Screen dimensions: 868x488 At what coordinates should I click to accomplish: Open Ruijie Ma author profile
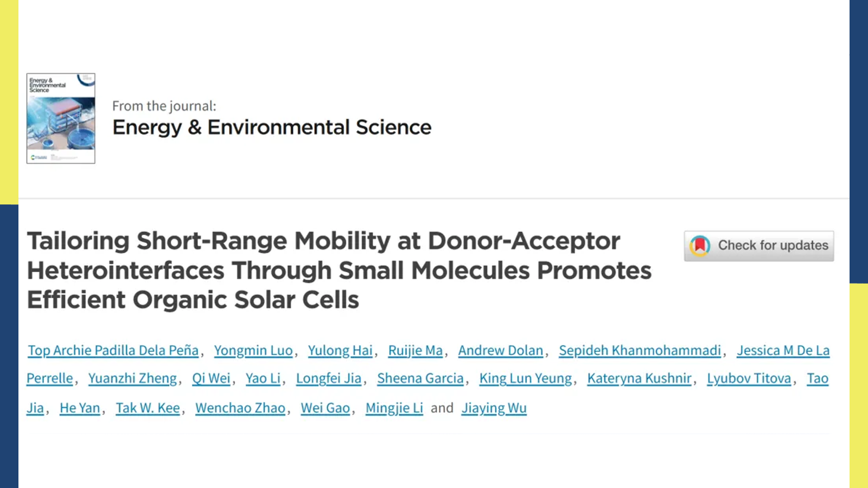tap(415, 351)
